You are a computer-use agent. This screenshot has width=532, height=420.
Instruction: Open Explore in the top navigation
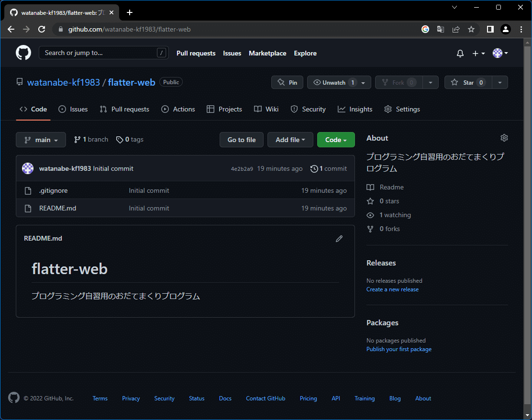(x=305, y=53)
